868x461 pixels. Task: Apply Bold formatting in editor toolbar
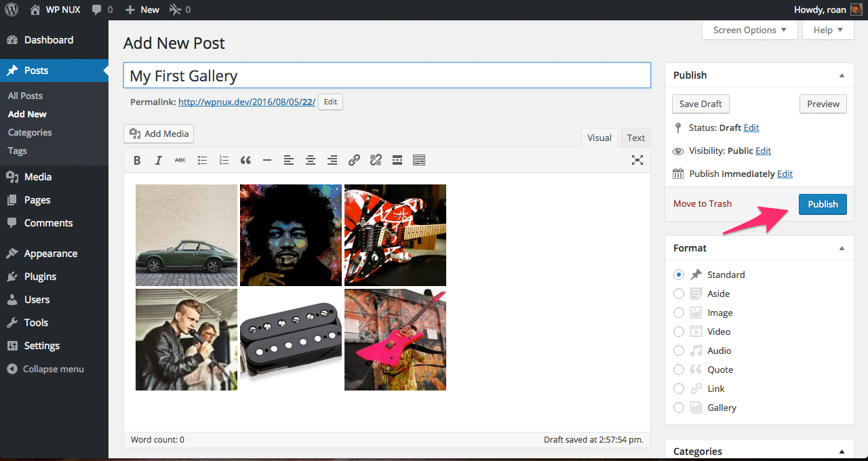tap(137, 160)
